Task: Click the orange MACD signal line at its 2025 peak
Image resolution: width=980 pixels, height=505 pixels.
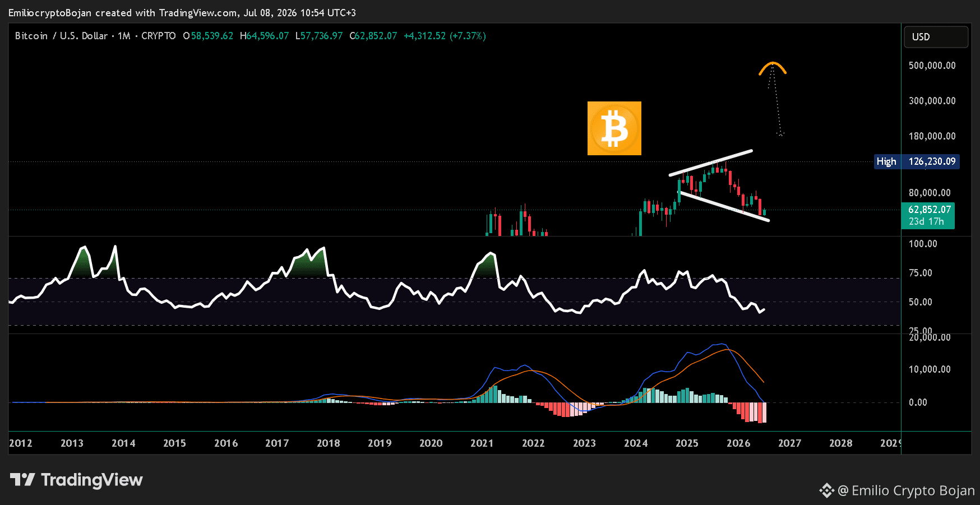Action: point(727,350)
